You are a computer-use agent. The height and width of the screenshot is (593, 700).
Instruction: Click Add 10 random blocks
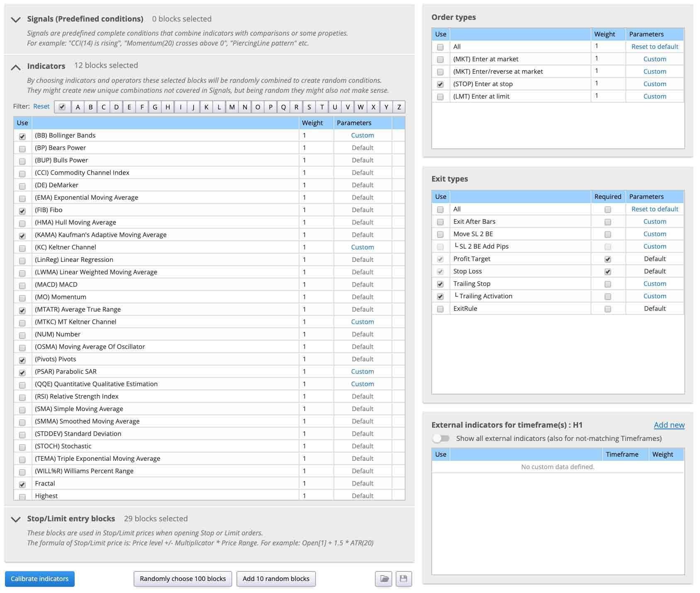(x=276, y=579)
